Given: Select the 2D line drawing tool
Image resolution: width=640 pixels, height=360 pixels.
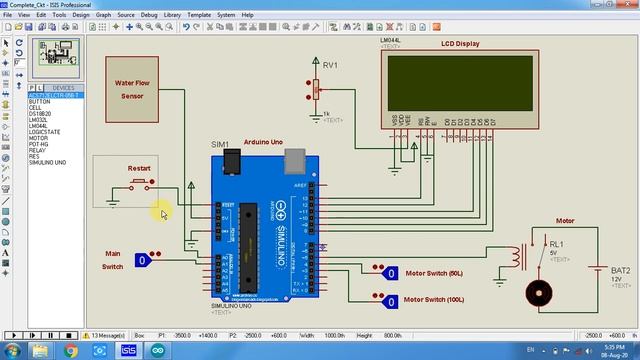Looking at the screenshot, I should [6, 201].
